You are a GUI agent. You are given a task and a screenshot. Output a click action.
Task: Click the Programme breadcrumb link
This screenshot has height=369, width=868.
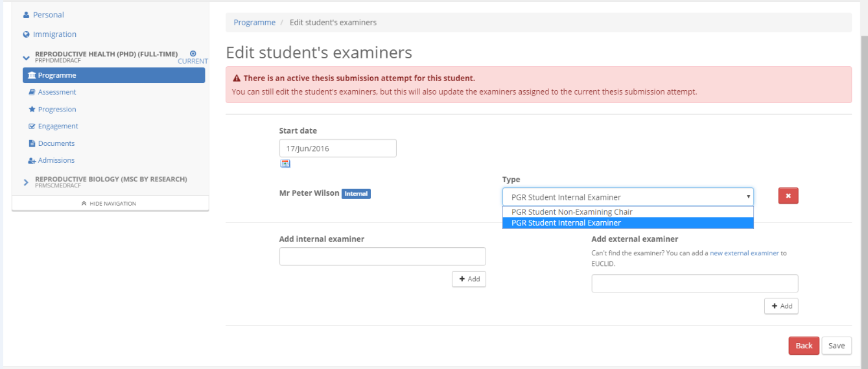pos(255,23)
